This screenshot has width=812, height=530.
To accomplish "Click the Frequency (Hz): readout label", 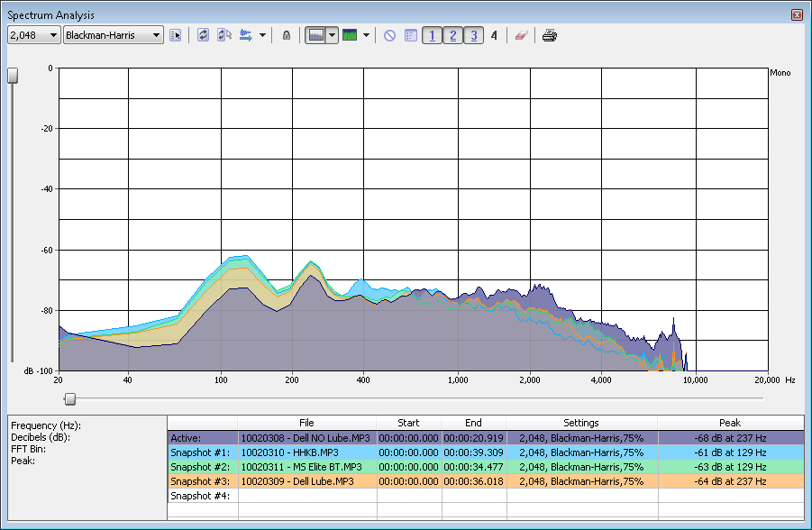I will [x=46, y=425].
